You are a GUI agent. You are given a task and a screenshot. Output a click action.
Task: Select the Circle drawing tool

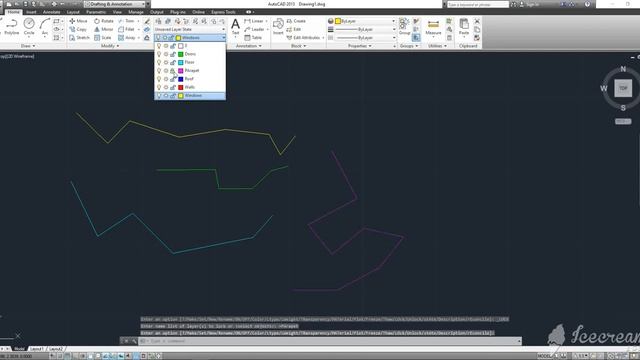(29, 27)
